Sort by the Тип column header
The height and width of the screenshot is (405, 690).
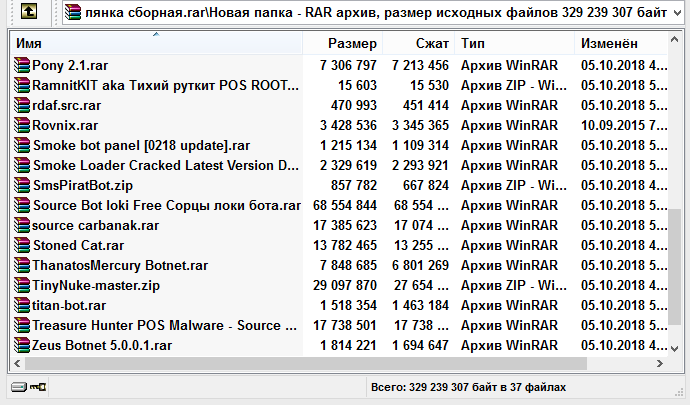[x=514, y=43]
